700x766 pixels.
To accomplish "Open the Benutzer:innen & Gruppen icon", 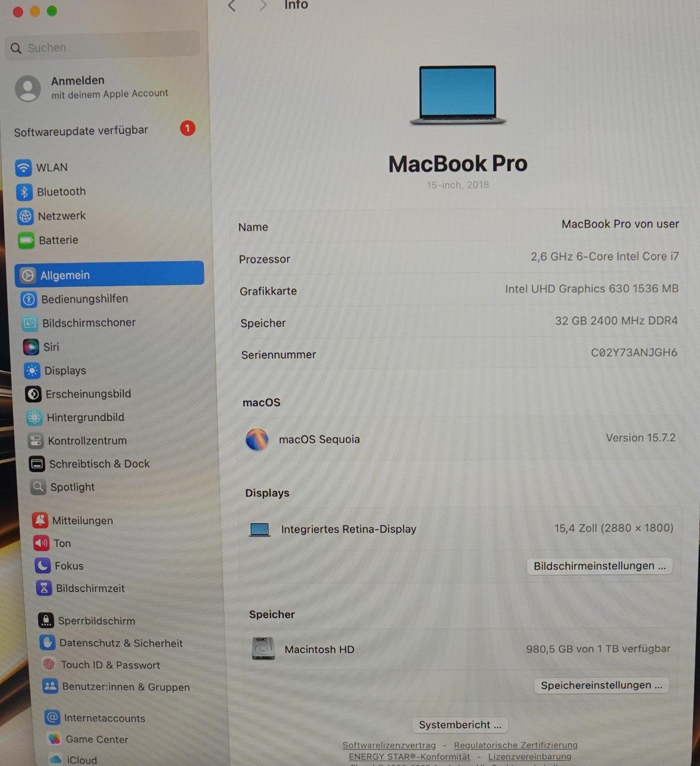I will (x=50, y=687).
